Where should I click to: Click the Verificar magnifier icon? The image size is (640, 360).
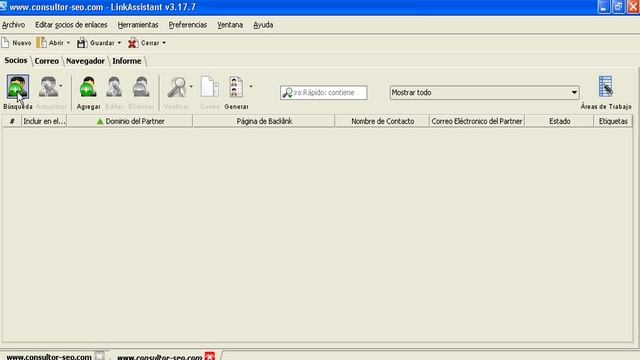point(177,87)
